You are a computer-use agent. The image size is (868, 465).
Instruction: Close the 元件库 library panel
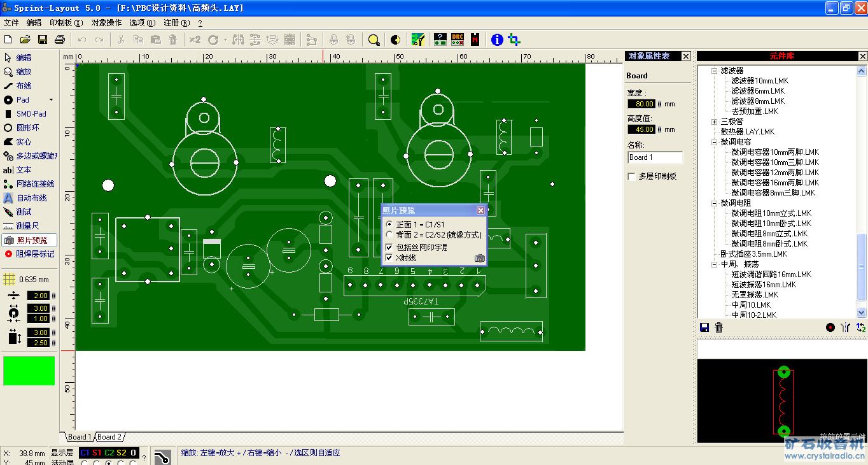coord(862,56)
